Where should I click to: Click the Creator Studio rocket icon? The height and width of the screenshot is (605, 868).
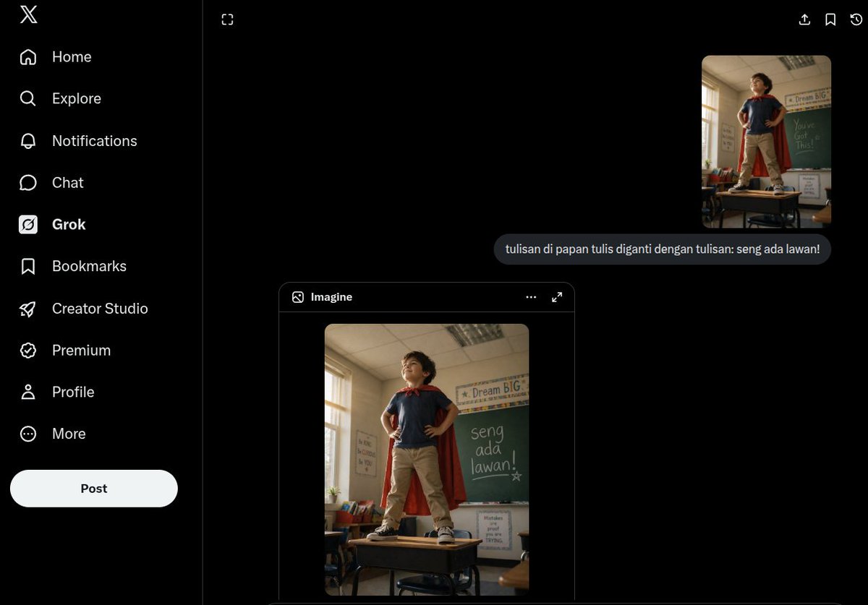(28, 309)
